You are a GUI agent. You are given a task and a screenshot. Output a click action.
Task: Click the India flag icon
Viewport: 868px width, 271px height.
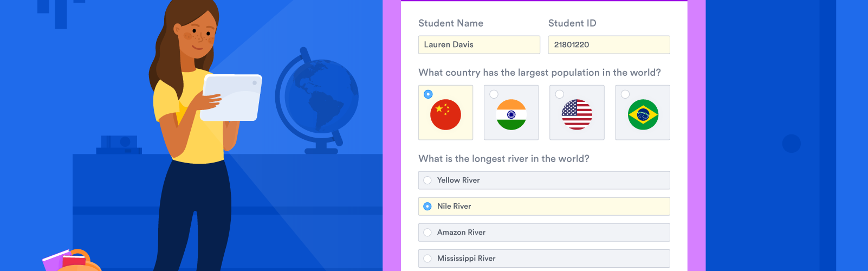pyautogui.click(x=511, y=114)
